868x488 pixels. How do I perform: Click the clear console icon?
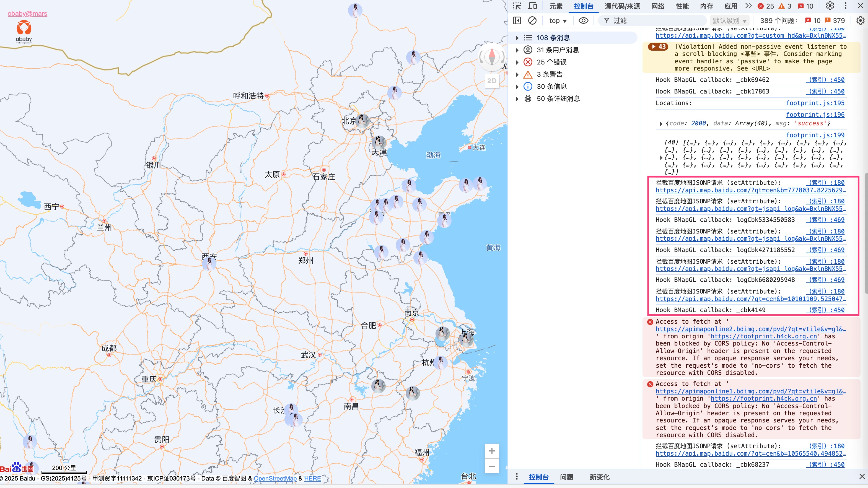(532, 20)
